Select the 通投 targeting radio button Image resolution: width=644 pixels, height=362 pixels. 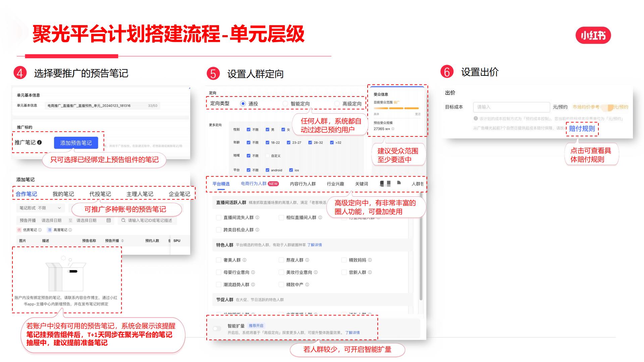pos(243,104)
